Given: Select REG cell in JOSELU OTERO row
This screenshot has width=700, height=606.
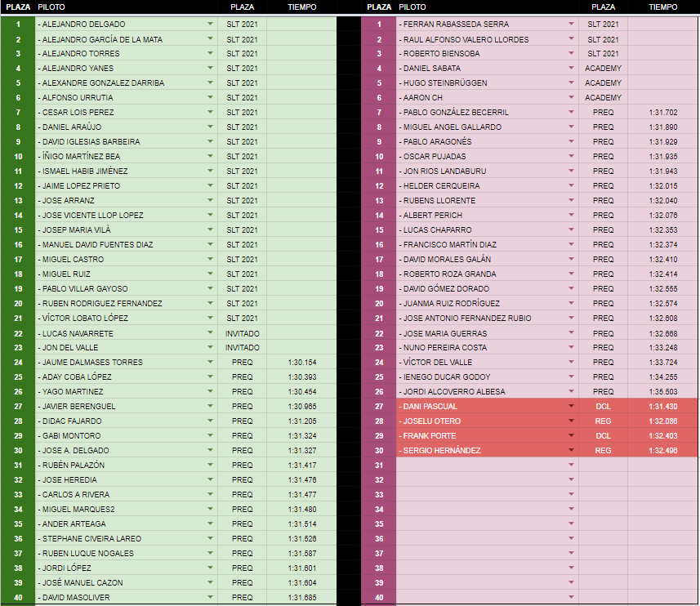Looking at the screenshot, I should [603, 421].
